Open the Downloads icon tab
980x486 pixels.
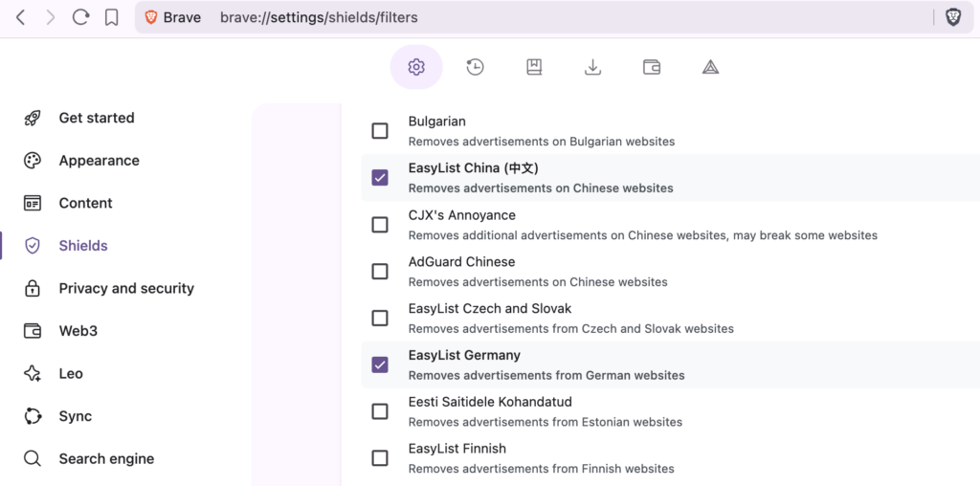point(593,67)
